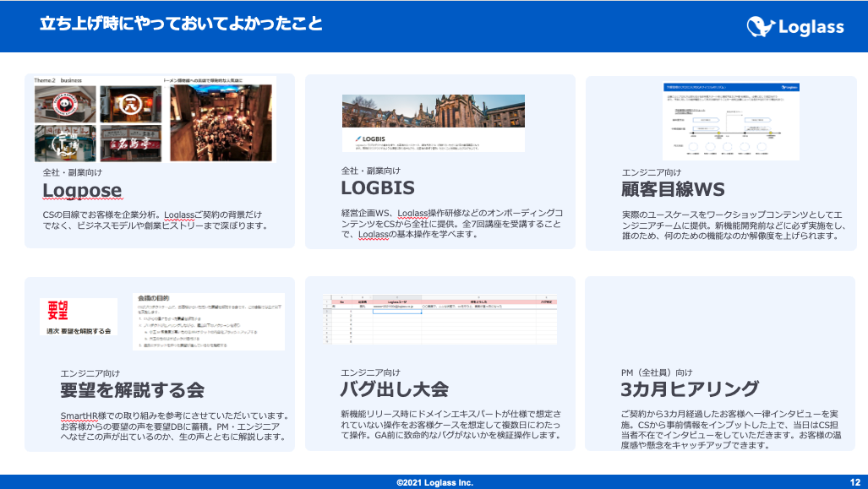Open the dark storefront photo under the panda photo
The height and width of the screenshot is (489, 868).
coord(65,144)
